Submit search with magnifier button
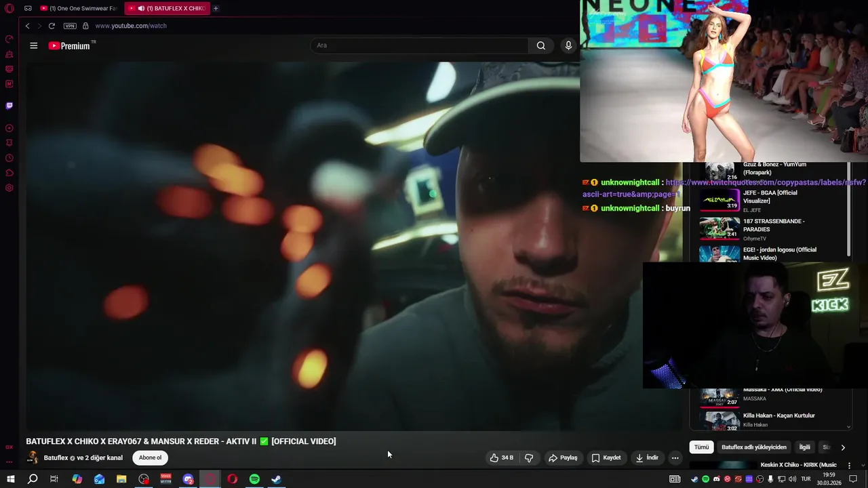 tap(540, 45)
